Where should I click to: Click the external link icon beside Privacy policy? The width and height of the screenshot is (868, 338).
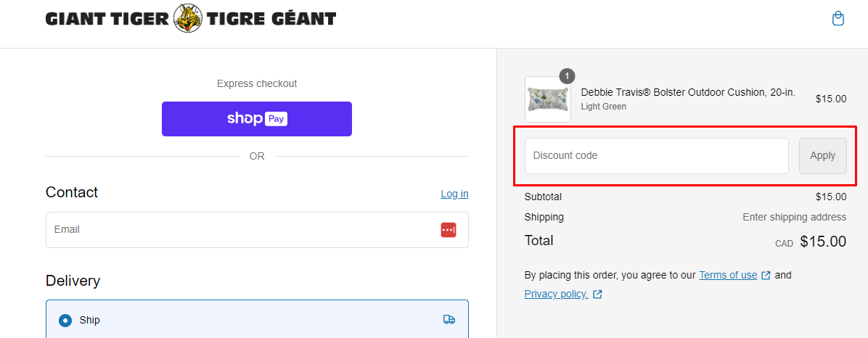click(597, 294)
